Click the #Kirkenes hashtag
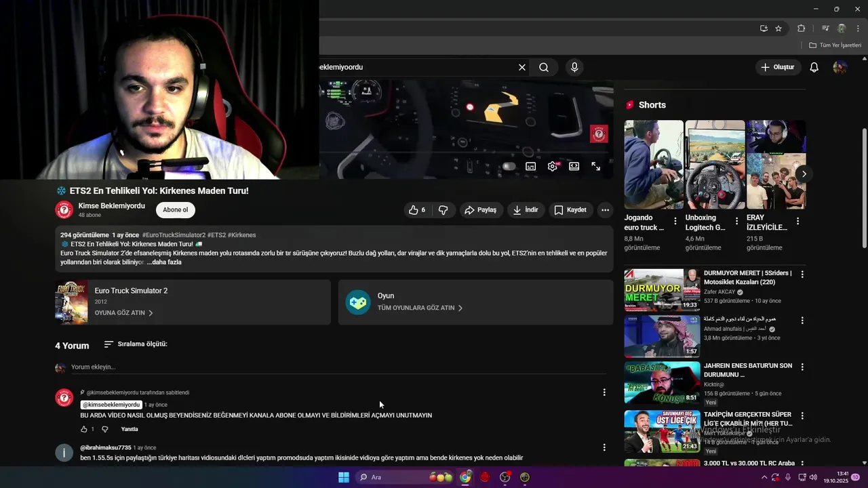The width and height of the screenshot is (868, 488). 242,235
